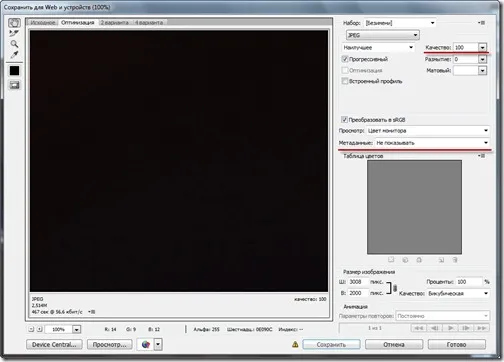Open the Наилучшее quality preset dropdown
This screenshot has width=504, height=362.
coord(378,47)
